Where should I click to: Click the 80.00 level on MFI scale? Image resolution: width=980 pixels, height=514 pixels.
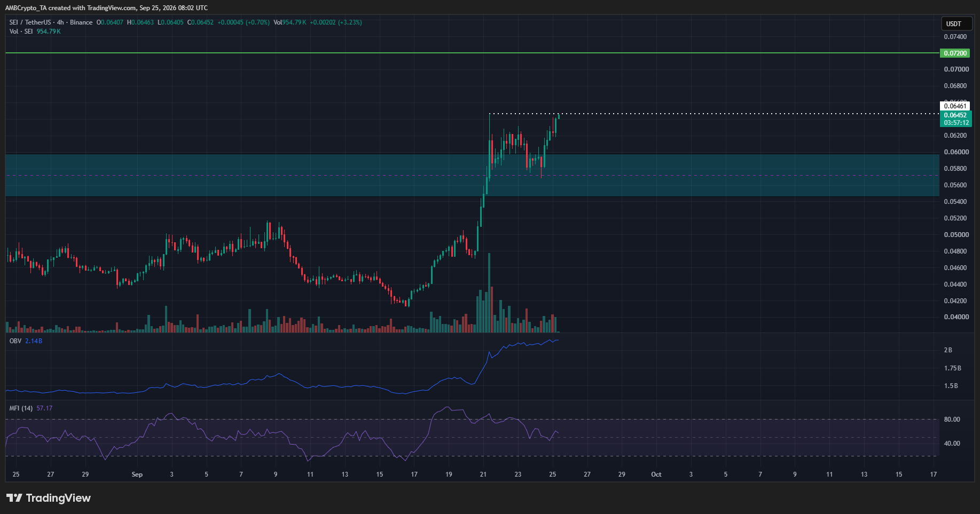[952, 420]
